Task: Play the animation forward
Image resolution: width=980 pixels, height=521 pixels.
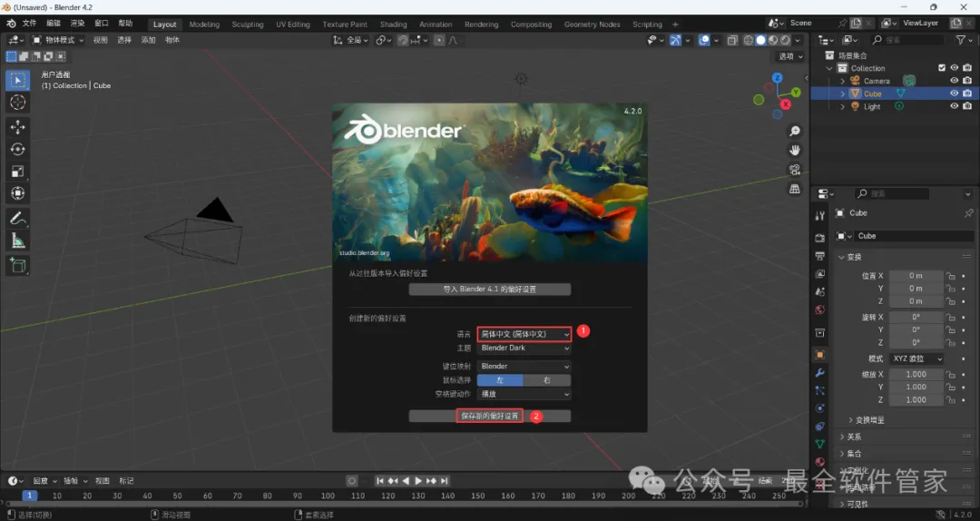Action: pyautogui.click(x=418, y=481)
